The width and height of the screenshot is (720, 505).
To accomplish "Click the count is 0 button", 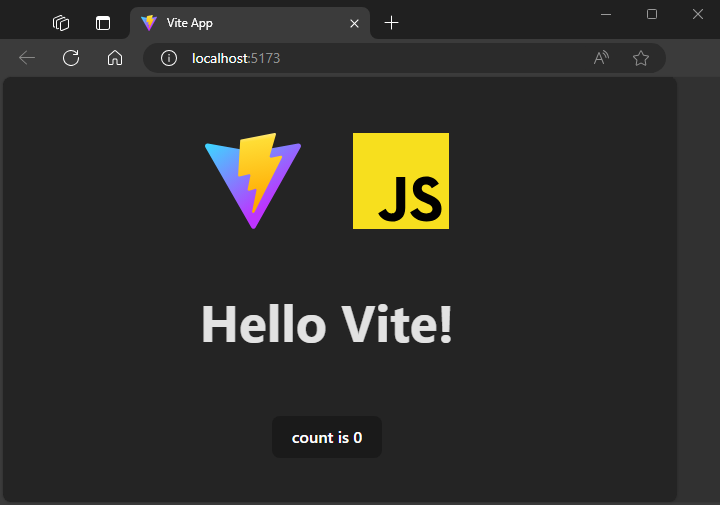I will coord(327,437).
